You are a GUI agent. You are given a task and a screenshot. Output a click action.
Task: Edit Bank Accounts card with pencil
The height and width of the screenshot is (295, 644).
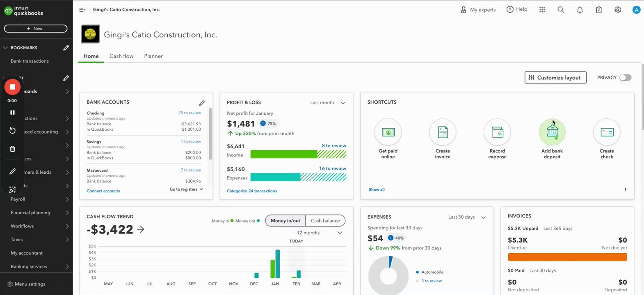tap(202, 103)
